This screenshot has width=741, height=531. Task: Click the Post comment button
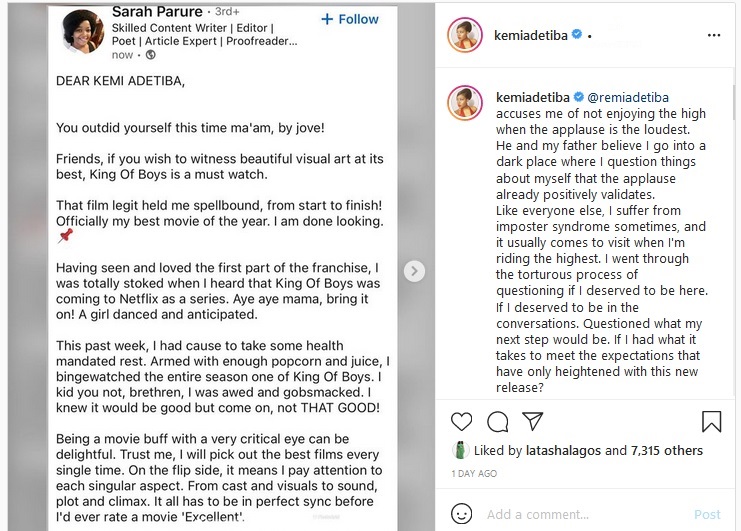[x=707, y=514]
